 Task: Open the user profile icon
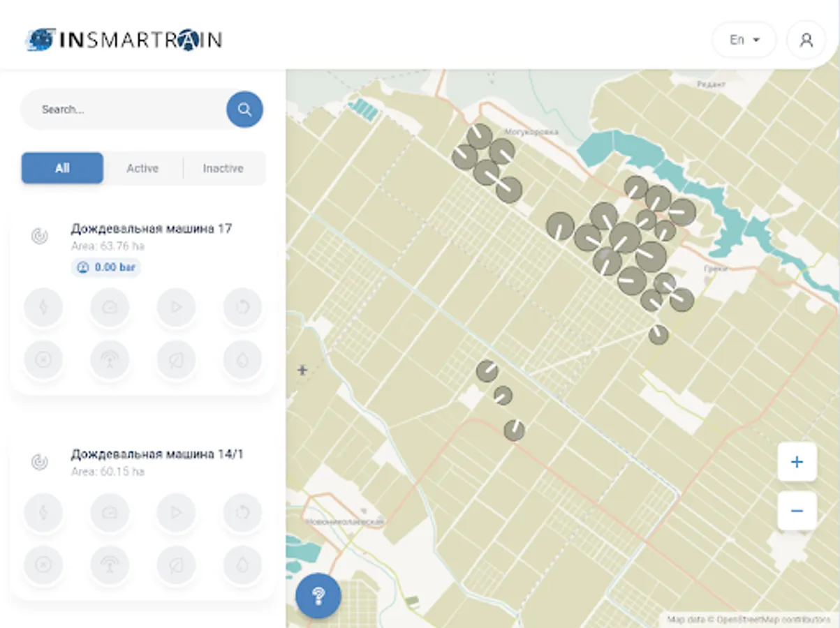pyautogui.click(x=806, y=40)
